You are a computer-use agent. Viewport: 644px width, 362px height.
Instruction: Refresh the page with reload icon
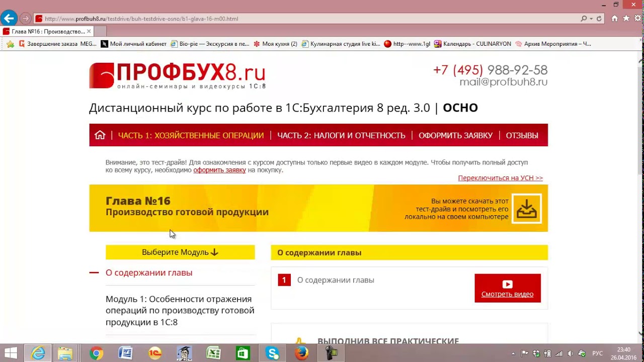599,19
